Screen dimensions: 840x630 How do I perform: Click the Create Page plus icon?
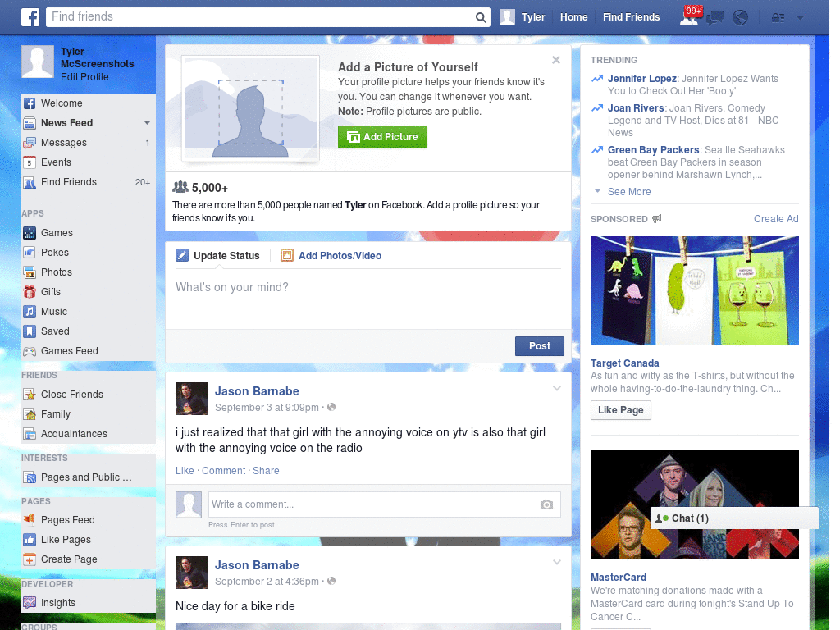pyautogui.click(x=30, y=559)
